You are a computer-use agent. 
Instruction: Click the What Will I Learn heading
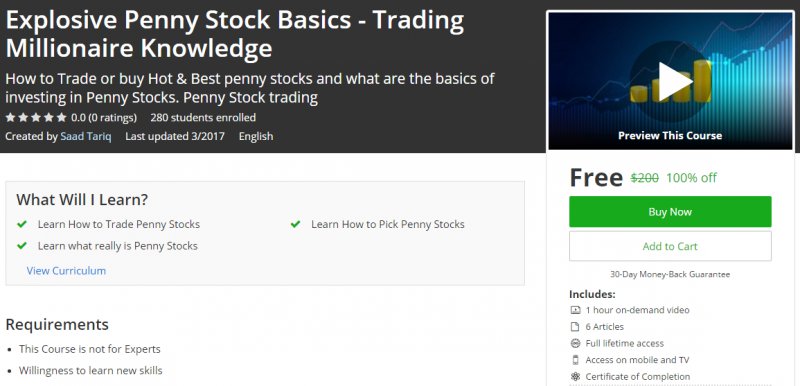82,199
